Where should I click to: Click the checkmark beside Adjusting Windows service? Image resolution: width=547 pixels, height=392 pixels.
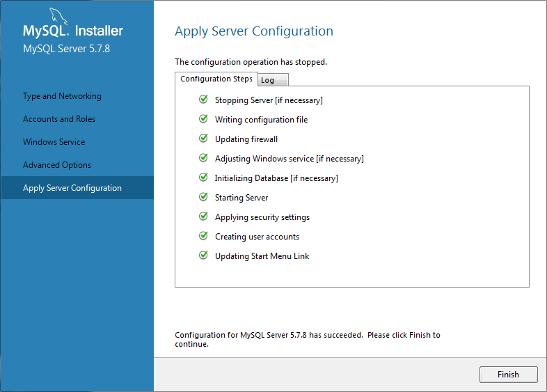(x=203, y=158)
